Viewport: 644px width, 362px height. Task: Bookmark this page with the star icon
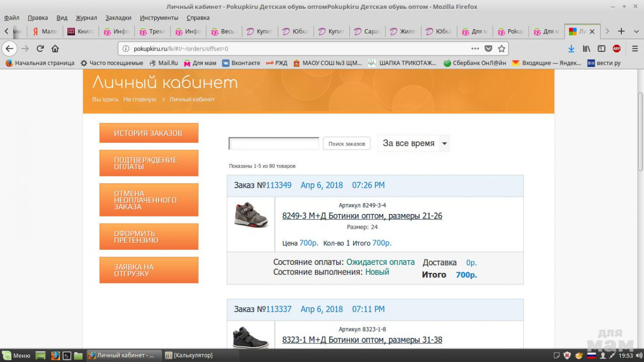coord(501,49)
